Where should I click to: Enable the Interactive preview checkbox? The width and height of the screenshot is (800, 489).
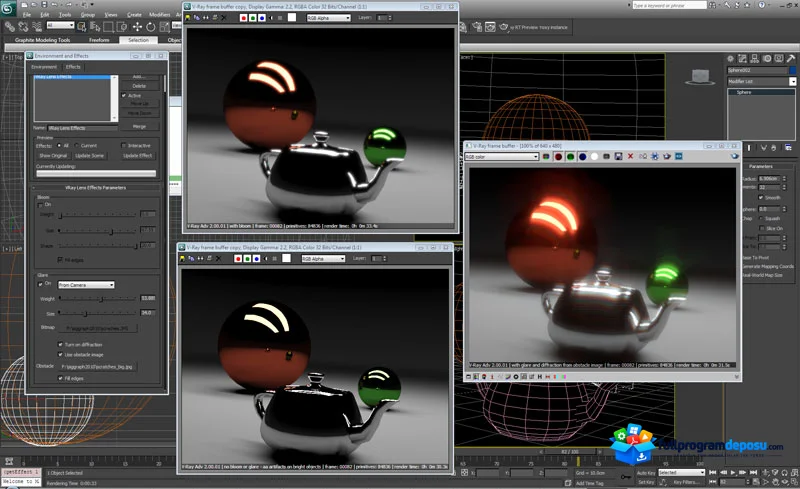[x=123, y=145]
